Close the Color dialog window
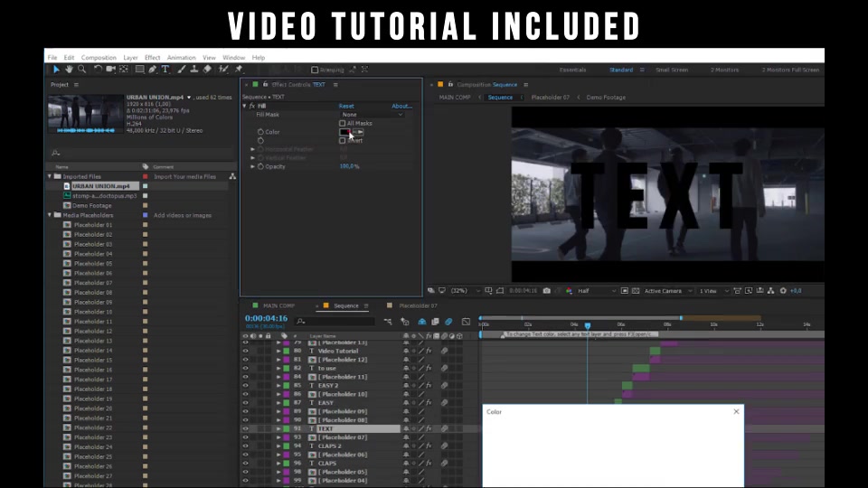 pos(736,411)
